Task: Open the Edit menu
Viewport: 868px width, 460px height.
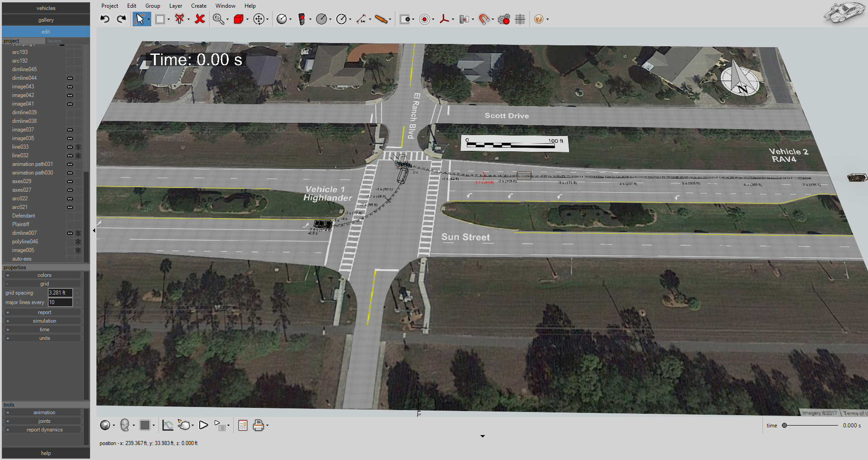Action: (132, 6)
